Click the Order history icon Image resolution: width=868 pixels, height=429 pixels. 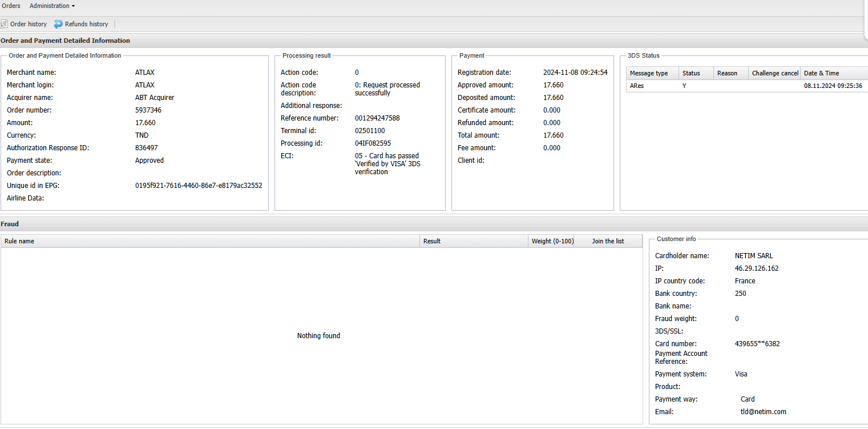(3, 24)
